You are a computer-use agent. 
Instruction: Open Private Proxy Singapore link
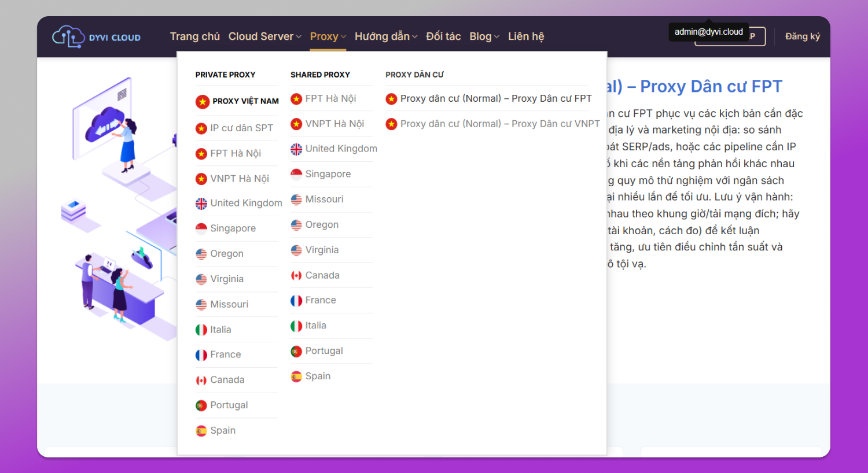click(x=233, y=228)
